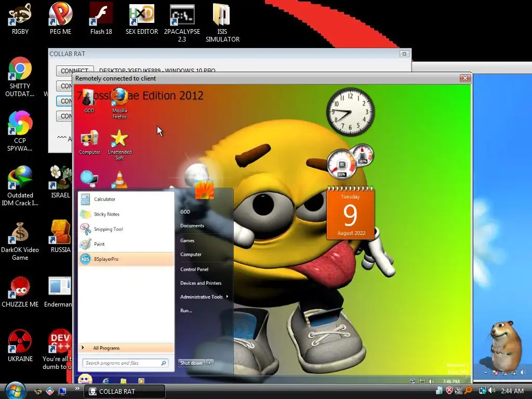This screenshot has height=399, width=532.
Task: Click the VLC cone icon on remote desktop
Action: click(x=119, y=179)
